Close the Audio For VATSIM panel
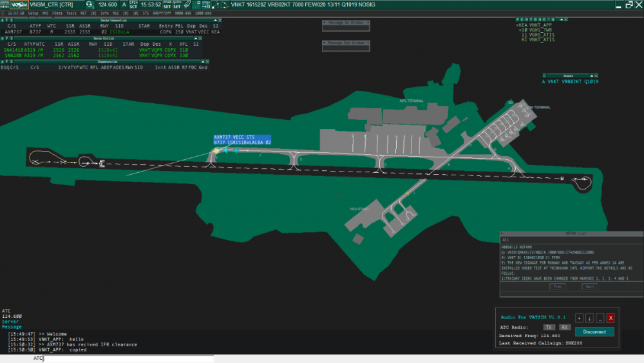 coord(611,318)
